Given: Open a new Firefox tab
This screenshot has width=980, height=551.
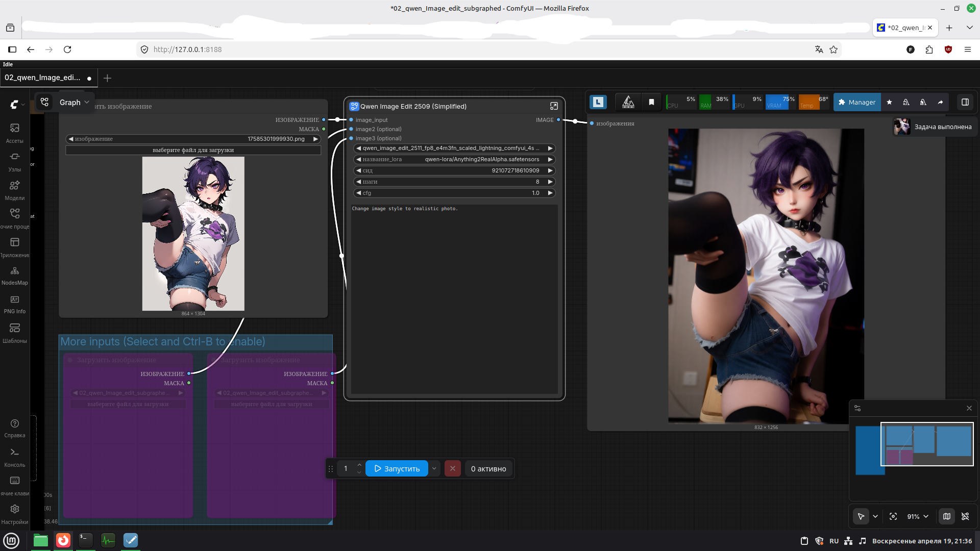Looking at the screenshot, I should (949, 28).
